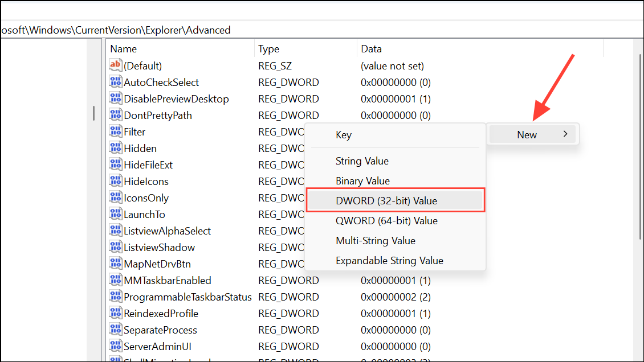
Task: Click the icon beside HideFileExt
Action: (x=115, y=164)
